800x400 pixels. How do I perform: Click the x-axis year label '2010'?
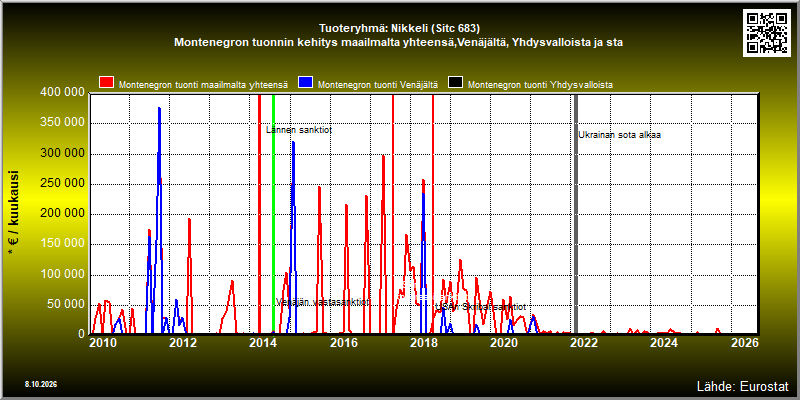click(x=103, y=343)
